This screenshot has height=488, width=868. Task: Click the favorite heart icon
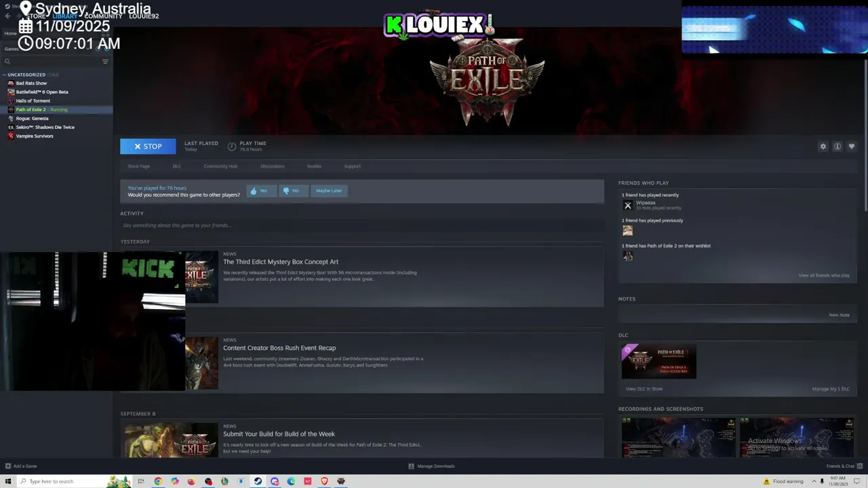(x=852, y=146)
